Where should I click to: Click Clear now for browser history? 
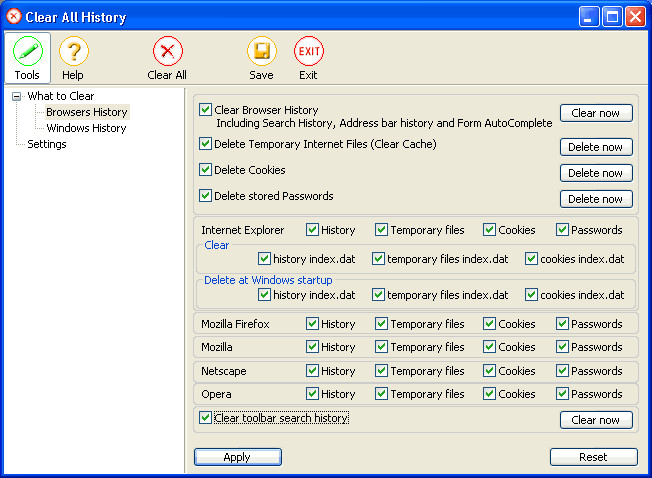(596, 113)
